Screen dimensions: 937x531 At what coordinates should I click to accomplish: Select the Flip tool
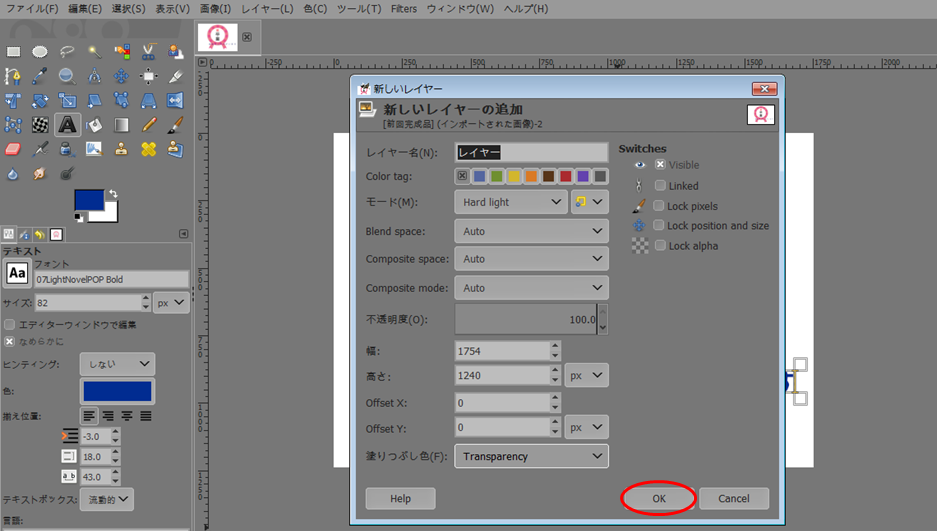click(176, 100)
